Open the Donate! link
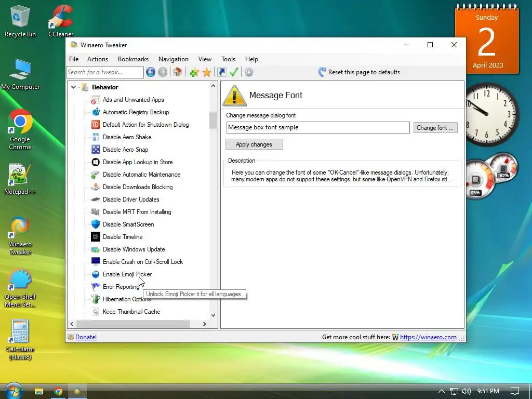Screen dimensions: 532x399 pos(86,337)
